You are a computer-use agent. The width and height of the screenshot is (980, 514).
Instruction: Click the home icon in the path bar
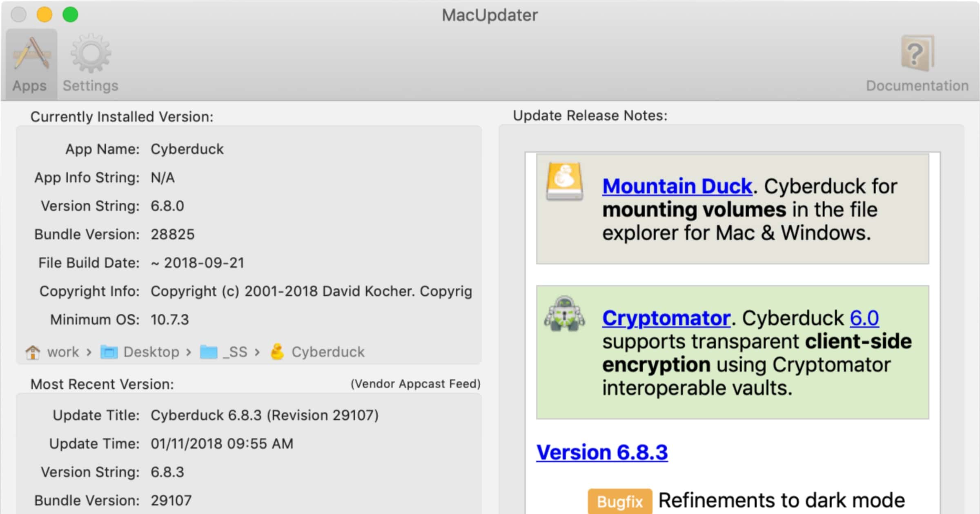point(33,352)
